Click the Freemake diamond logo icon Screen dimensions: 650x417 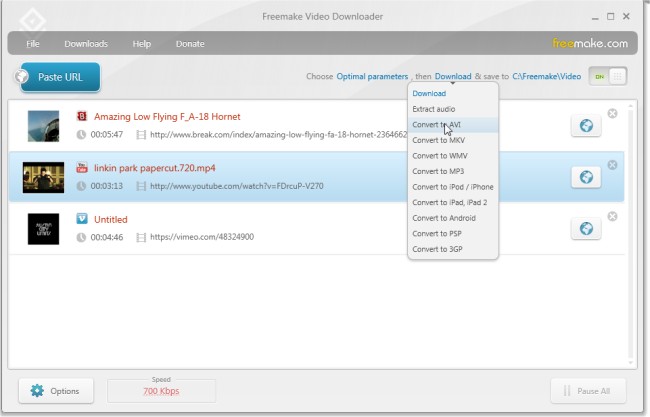pyautogui.click(x=32, y=20)
